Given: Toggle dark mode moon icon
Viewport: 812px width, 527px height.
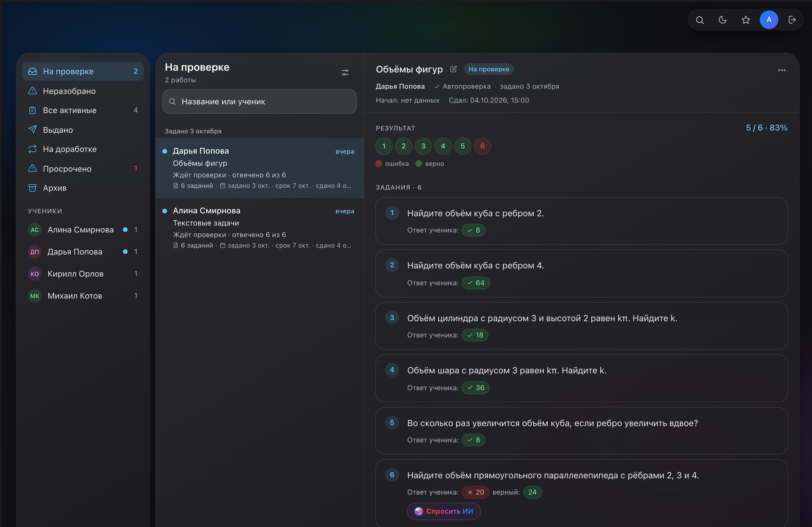Looking at the screenshot, I should pos(723,20).
